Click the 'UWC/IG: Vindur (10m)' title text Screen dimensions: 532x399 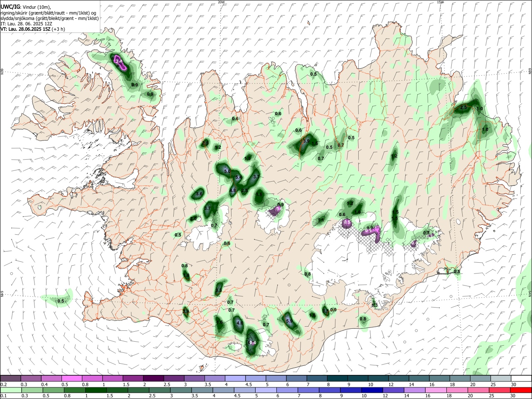click(25, 7)
